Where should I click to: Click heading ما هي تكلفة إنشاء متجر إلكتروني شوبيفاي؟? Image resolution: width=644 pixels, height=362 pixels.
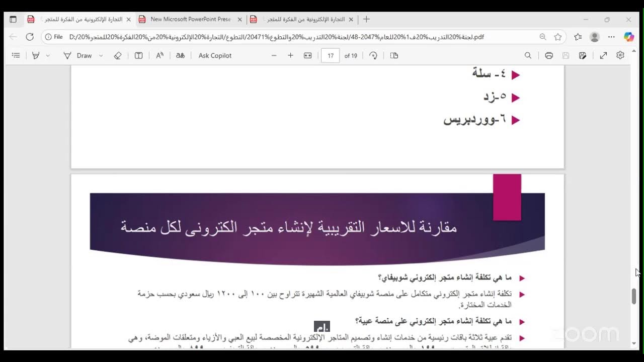[445, 278]
